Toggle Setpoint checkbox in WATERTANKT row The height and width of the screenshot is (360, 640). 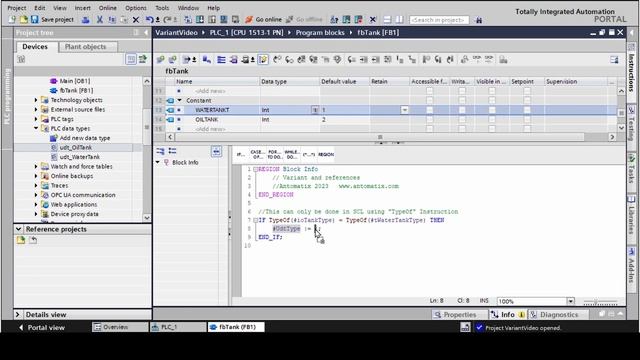tap(527, 110)
